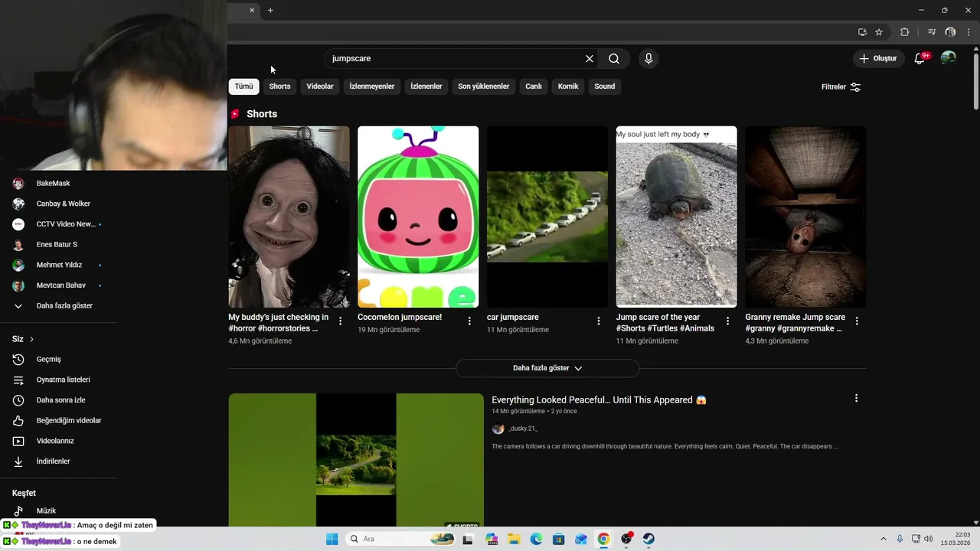This screenshot has width=980, height=551.
Task: Clear the jumpscare search text with X
Action: (590, 59)
